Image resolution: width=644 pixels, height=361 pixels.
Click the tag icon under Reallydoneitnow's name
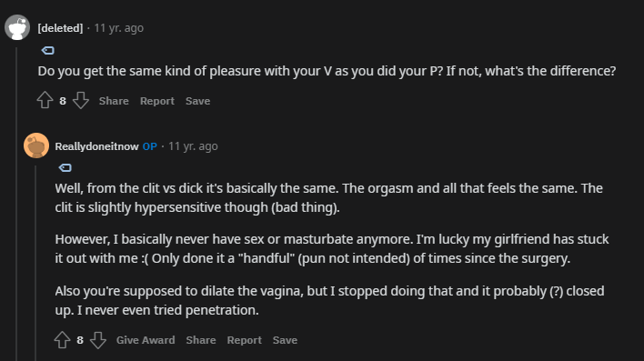65,168
